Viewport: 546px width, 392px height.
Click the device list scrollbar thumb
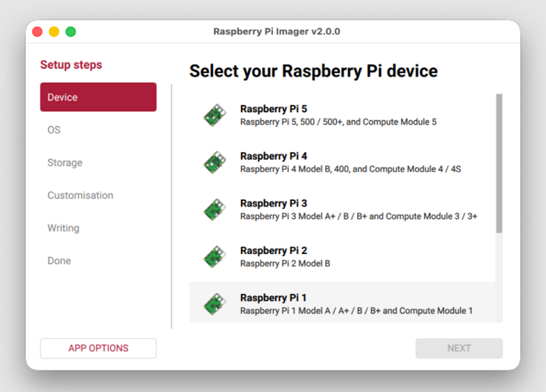(x=499, y=163)
